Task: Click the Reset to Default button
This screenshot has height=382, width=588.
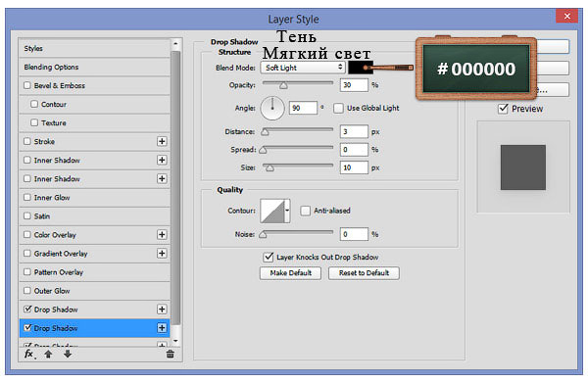Action: coord(364,273)
